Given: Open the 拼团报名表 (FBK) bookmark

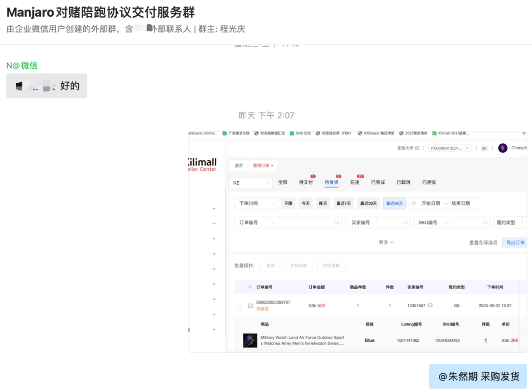Looking at the screenshot, I should pyautogui.click(x=333, y=133).
